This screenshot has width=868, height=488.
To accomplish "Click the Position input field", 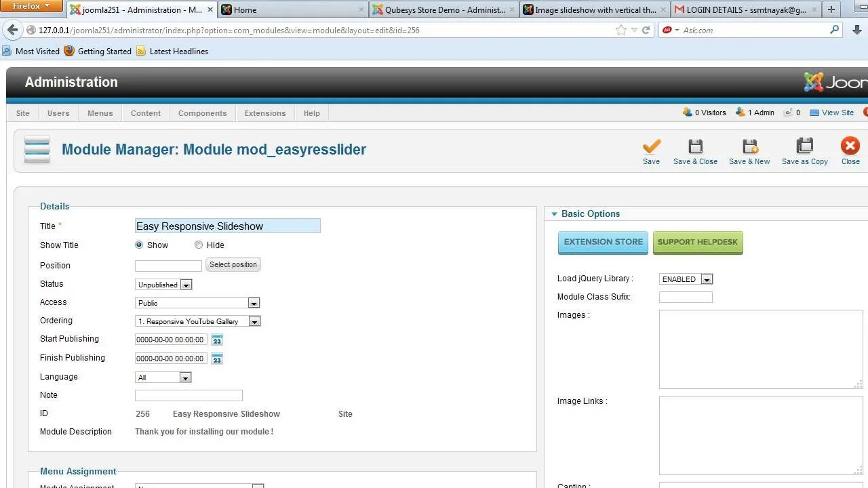I will (x=168, y=266).
